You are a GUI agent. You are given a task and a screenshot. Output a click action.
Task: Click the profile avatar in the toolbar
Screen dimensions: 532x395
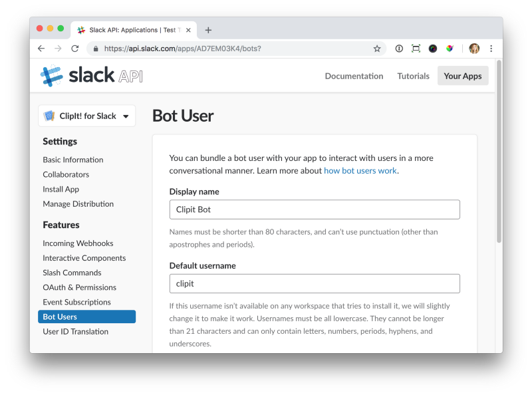(474, 49)
